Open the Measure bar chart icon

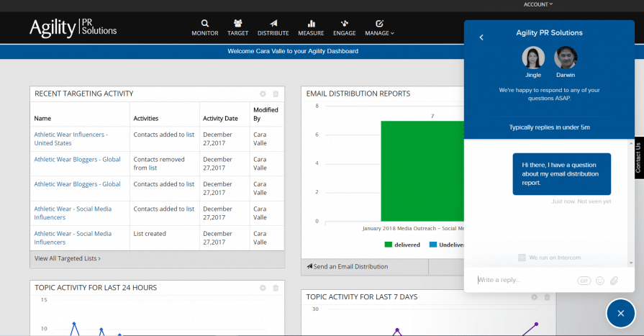(311, 24)
